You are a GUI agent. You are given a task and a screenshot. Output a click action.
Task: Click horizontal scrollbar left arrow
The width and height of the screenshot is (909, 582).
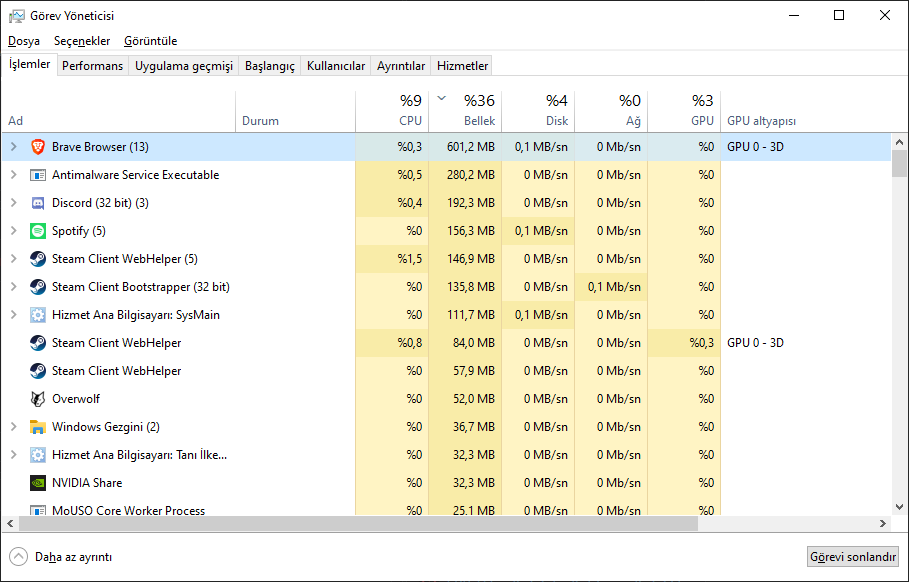10,523
